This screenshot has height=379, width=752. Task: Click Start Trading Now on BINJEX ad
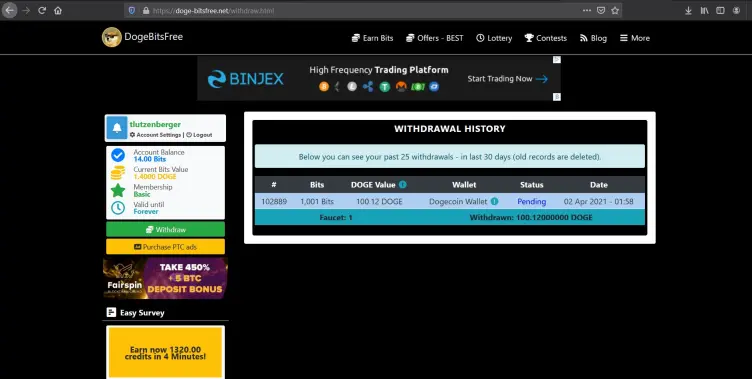507,79
